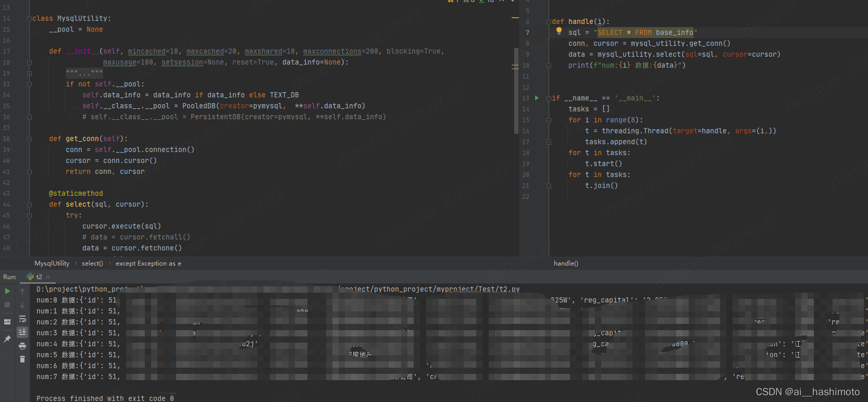Open the yellow lightbulb intention actions
This screenshot has height=402, width=868.
pyautogui.click(x=559, y=31)
